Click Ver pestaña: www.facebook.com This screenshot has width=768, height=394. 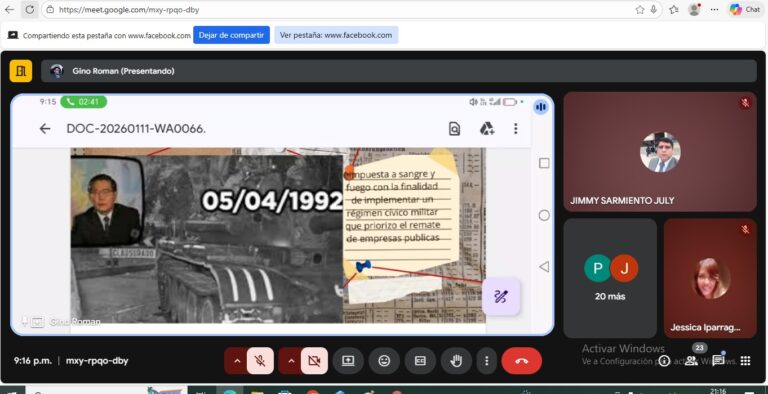(336, 35)
